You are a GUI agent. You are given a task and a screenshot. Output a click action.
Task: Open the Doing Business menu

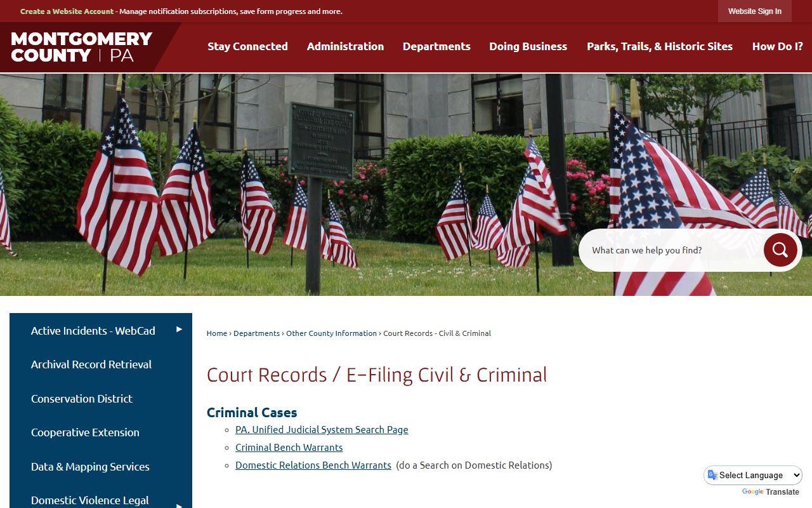[x=528, y=46]
